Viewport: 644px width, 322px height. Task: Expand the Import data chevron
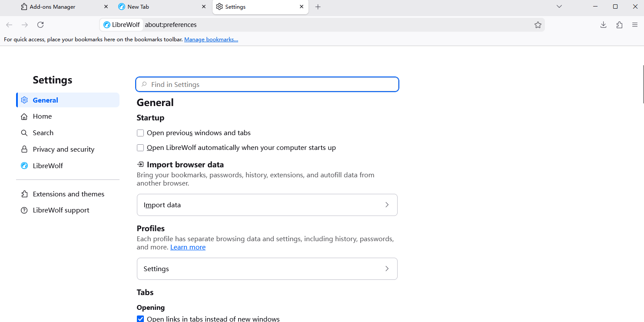[387, 205]
